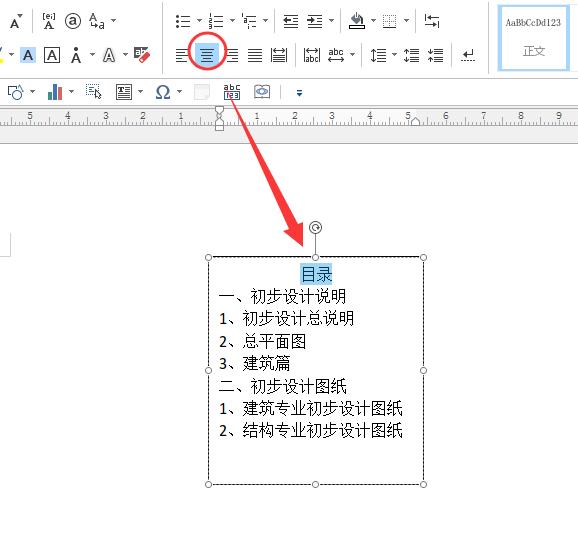Open the symbol Omega dropdown arrow
578x536 pixels.
[x=180, y=91]
